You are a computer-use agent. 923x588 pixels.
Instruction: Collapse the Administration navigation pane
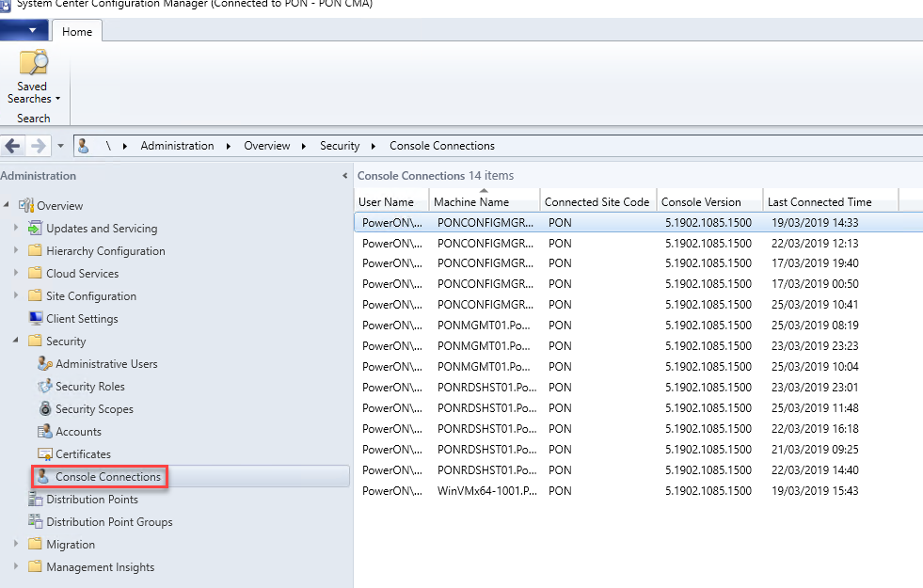344,176
